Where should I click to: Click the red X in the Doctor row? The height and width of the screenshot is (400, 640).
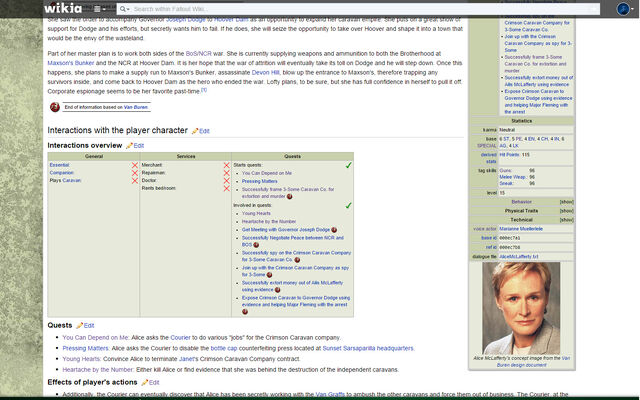coord(227,180)
